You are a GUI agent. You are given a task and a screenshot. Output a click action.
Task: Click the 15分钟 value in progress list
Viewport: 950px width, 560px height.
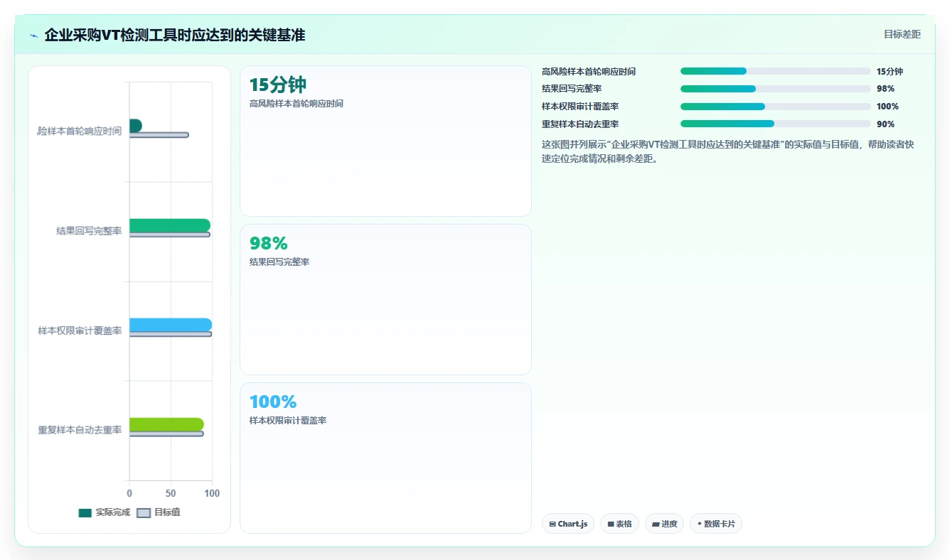coord(890,71)
